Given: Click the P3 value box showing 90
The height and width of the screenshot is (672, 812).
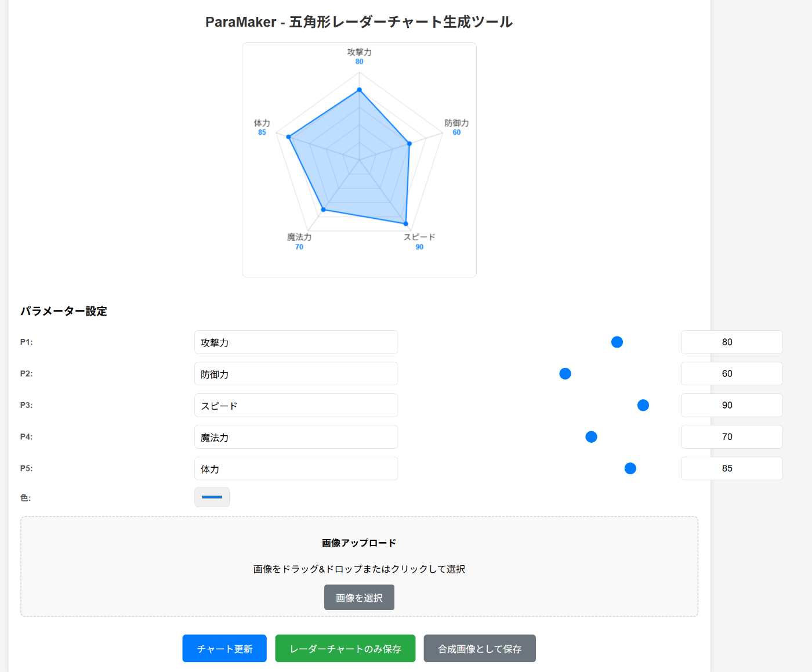Looking at the screenshot, I should (732, 406).
